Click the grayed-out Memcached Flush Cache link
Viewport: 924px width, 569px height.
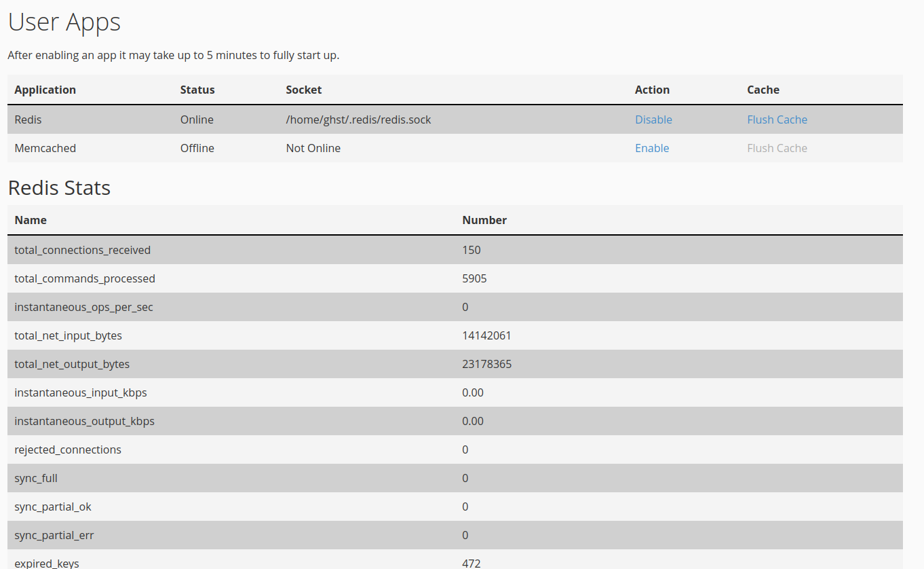point(777,147)
